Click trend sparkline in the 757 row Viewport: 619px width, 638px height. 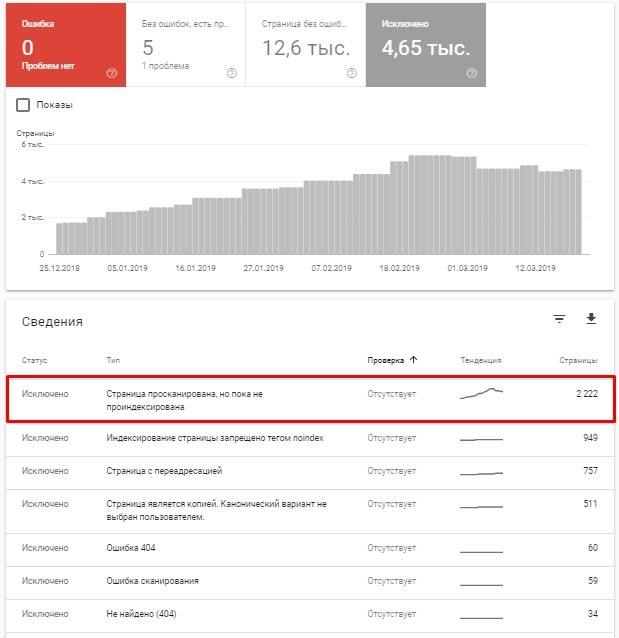[481, 473]
